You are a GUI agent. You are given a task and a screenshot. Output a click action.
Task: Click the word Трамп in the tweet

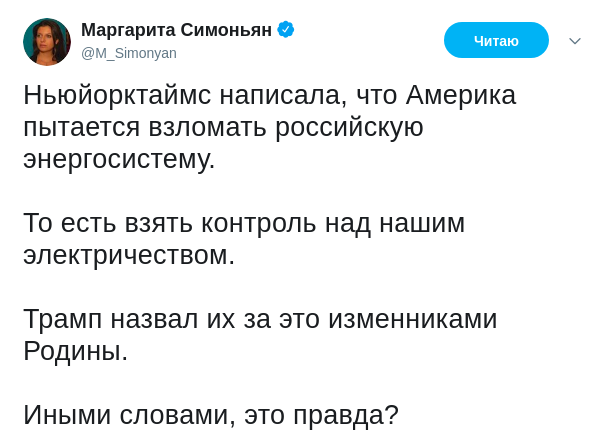coord(63,319)
